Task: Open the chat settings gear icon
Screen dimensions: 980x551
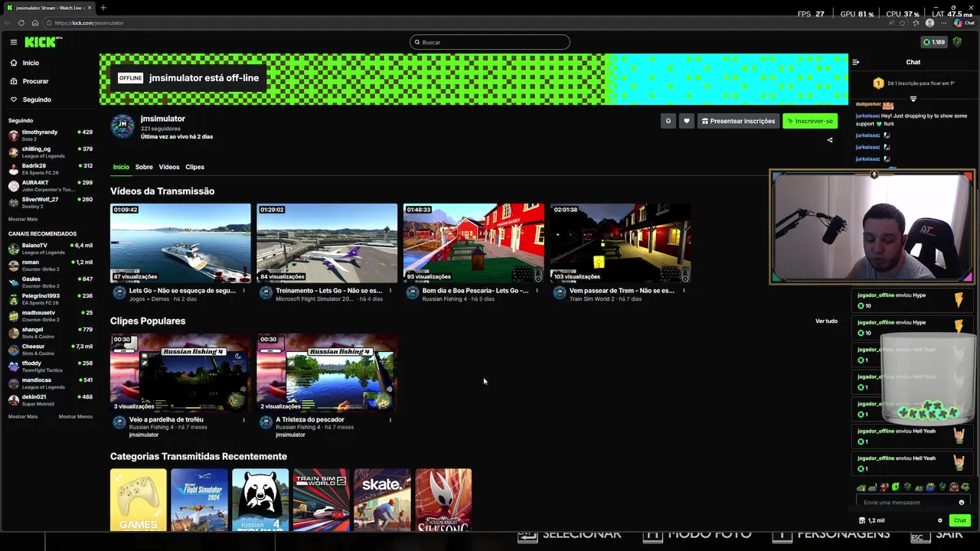Action: 940,520
